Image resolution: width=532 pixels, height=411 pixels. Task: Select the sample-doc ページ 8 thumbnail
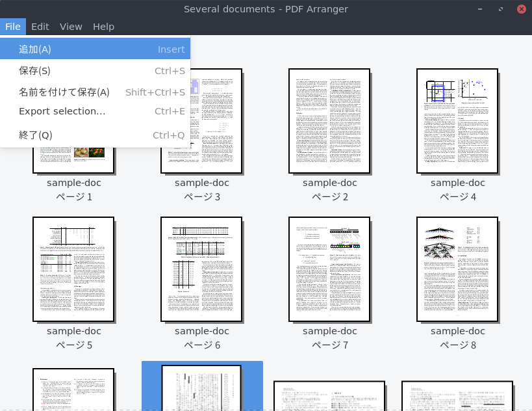(457, 269)
